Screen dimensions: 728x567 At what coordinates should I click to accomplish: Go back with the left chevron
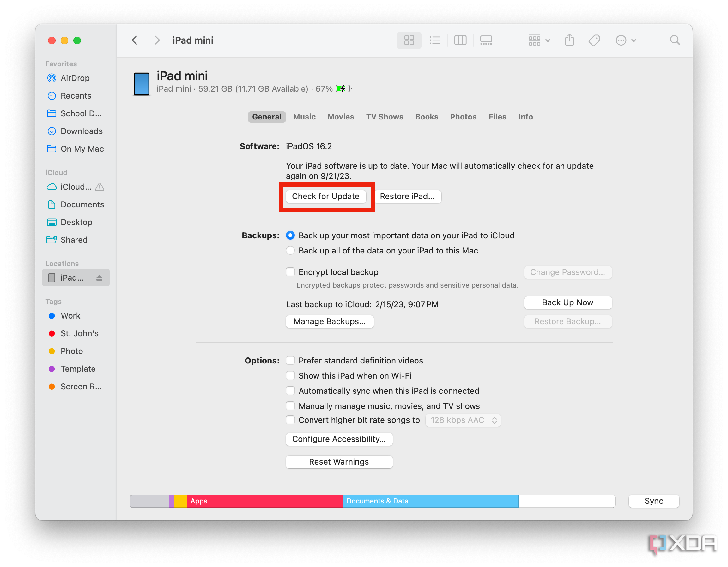[x=135, y=40]
